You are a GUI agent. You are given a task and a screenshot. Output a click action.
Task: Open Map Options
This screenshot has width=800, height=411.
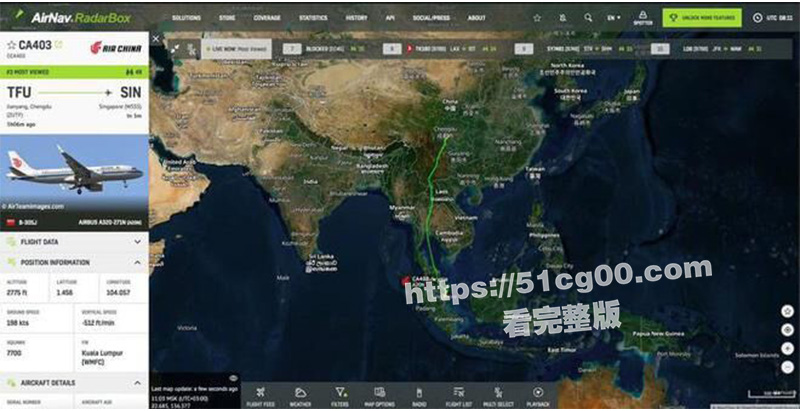[x=380, y=397]
